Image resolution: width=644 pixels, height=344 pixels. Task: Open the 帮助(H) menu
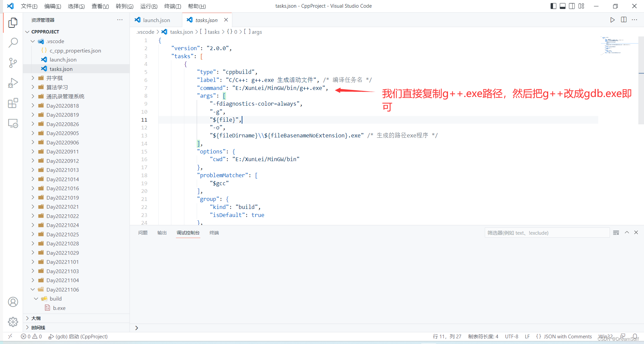(x=197, y=6)
